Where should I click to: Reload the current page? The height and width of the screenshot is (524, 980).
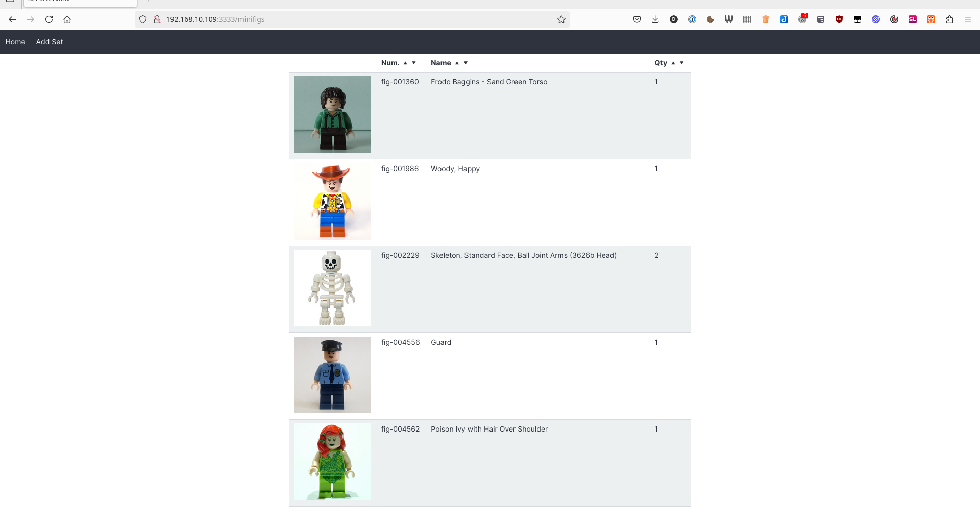(49, 19)
